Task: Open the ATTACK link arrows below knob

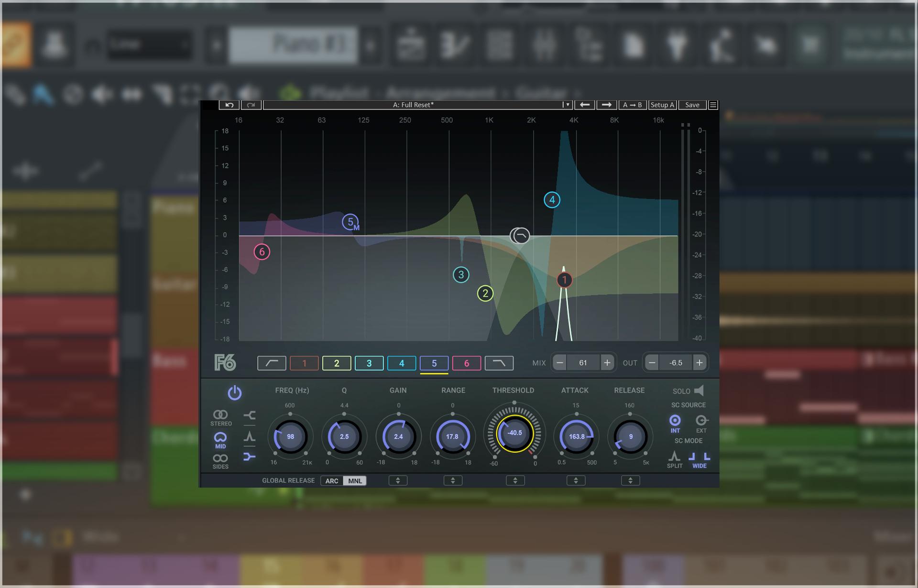Action: pos(576,480)
